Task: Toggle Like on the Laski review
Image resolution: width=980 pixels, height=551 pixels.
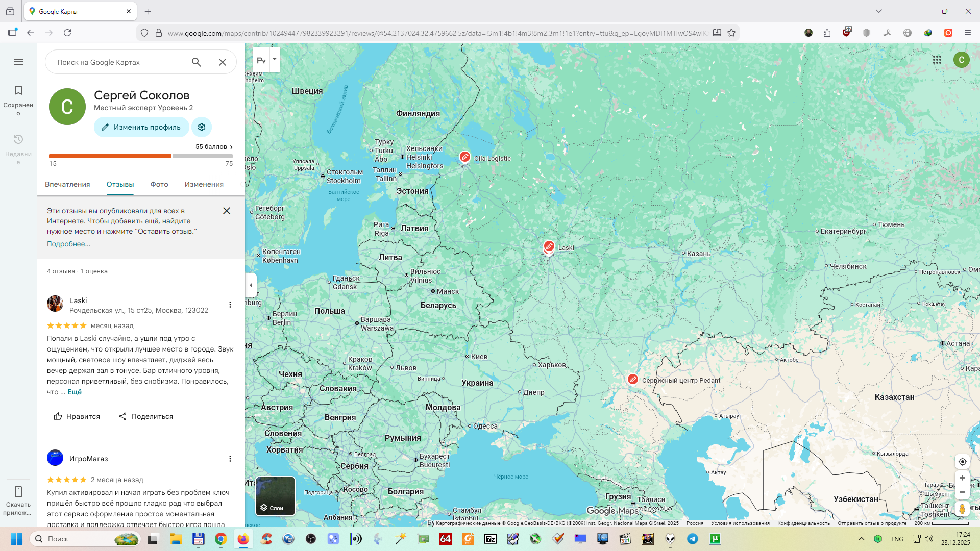Action: click(77, 416)
